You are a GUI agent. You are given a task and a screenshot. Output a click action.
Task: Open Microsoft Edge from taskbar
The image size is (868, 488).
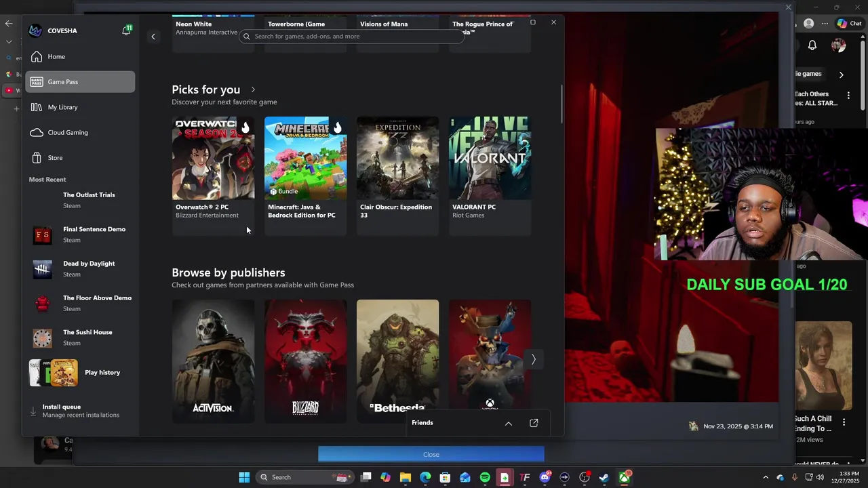(425, 477)
